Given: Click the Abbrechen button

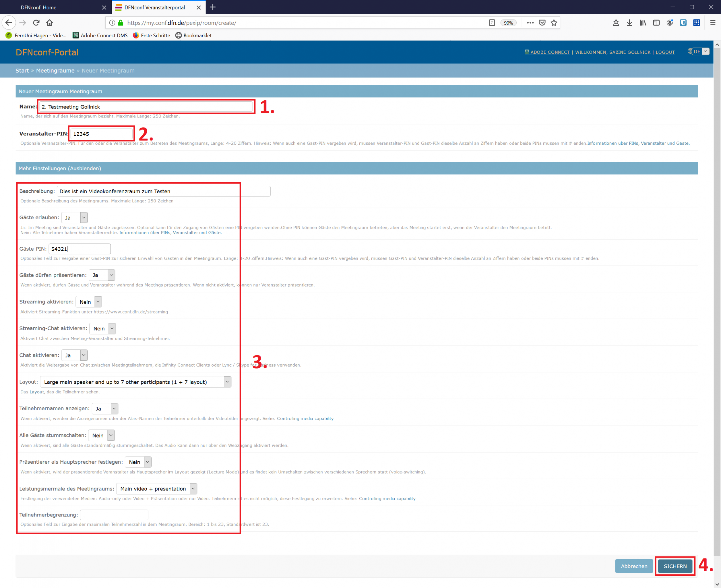Looking at the screenshot, I should [x=634, y=566].
